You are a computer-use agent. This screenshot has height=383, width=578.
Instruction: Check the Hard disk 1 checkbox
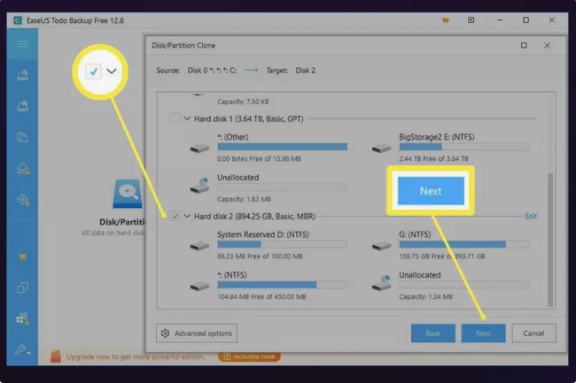[175, 119]
